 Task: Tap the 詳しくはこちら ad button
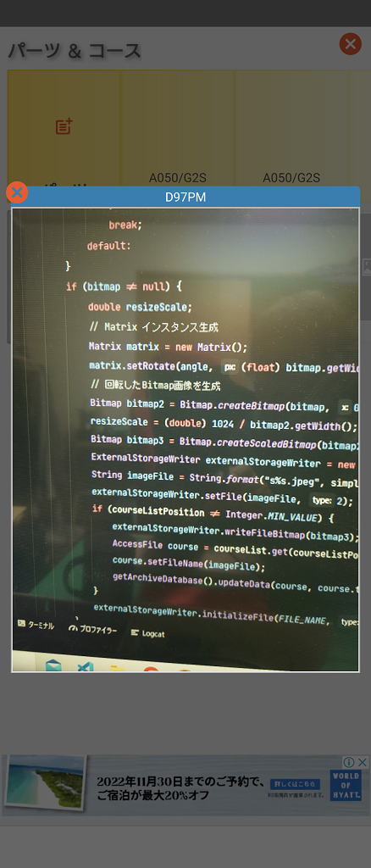click(296, 784)
